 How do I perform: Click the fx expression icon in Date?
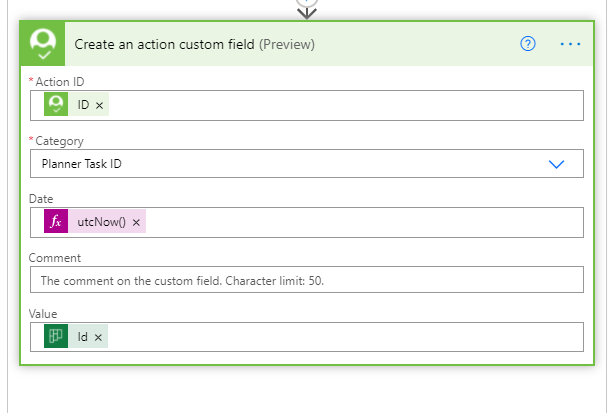pyautogui.click(x=56, y=221)
